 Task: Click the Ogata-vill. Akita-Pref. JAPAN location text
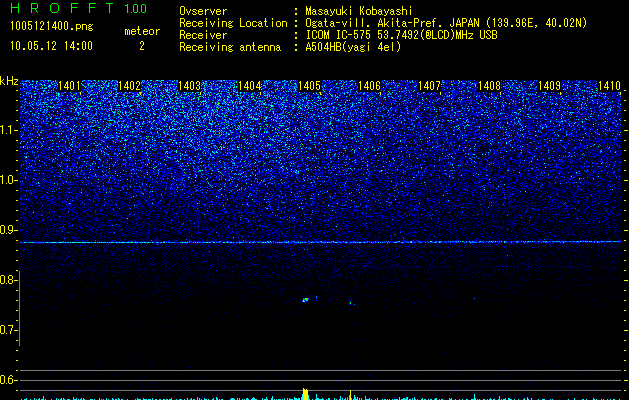coord(446,23)
